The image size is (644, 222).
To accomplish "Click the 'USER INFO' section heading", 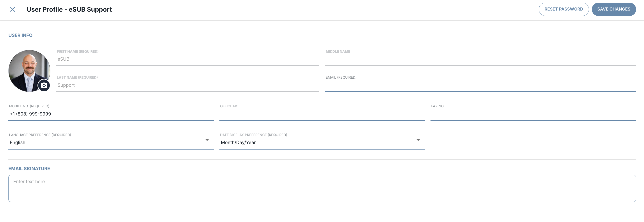I will [x=21, y=35].
